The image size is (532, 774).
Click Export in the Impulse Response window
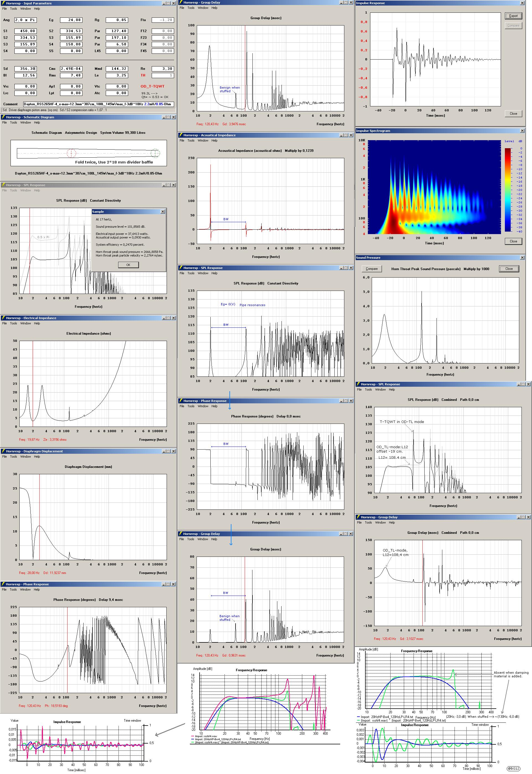(513, 16)
